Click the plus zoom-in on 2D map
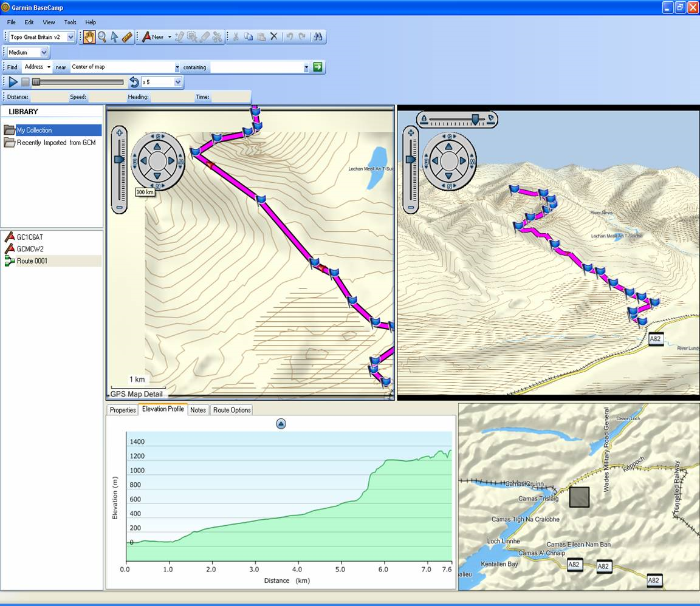The image size is (700, 606). [120, 133]
